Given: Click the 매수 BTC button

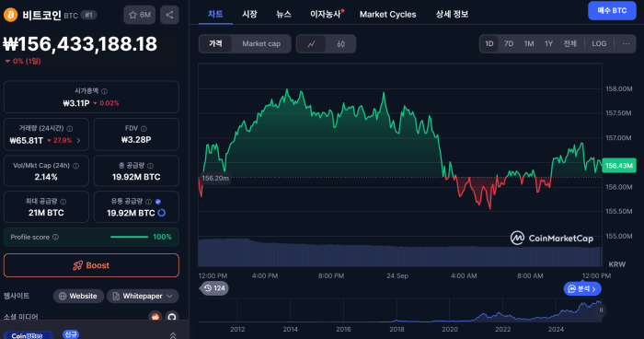Looking at the screenshot, I should tap(612, 11).
